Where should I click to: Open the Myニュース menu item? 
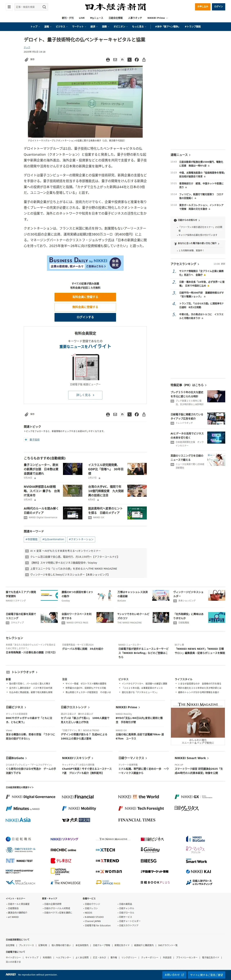[x=96, y=18]
